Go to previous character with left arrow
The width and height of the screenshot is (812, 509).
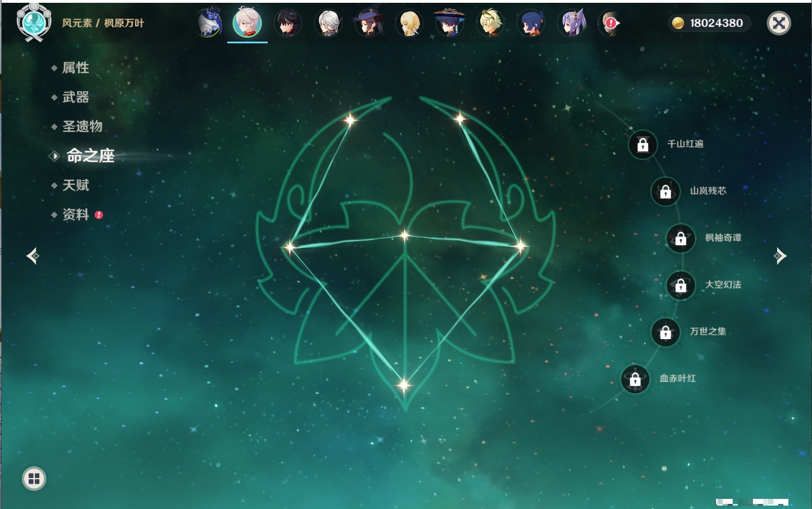pyautogui.click(x=33, y=256)
